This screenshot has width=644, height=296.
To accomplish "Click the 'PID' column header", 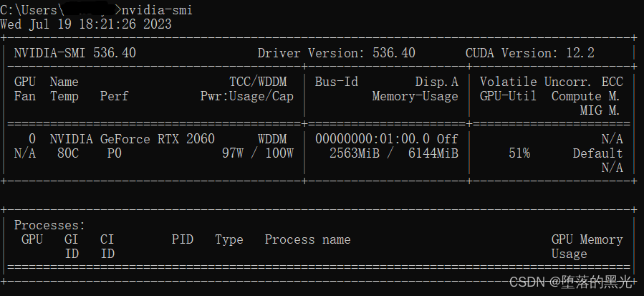I will [183, 239].
